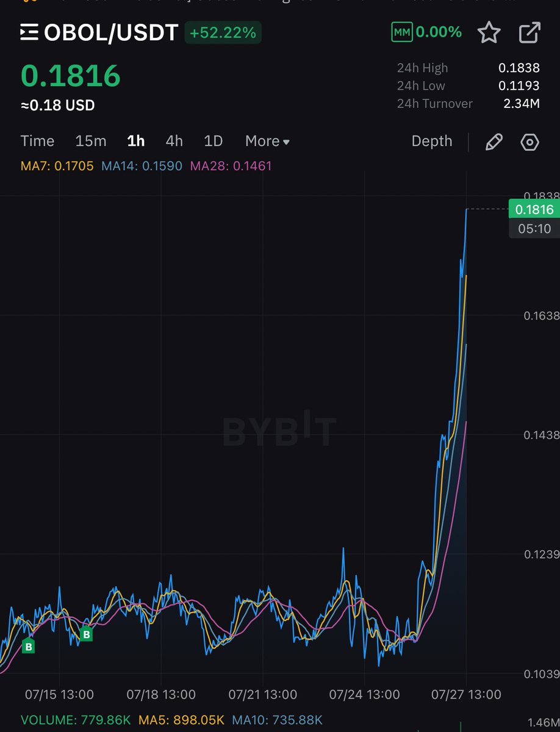Click the 07/15 13:00 time label
The image size is (560, 732).
(x=59, y=694)
